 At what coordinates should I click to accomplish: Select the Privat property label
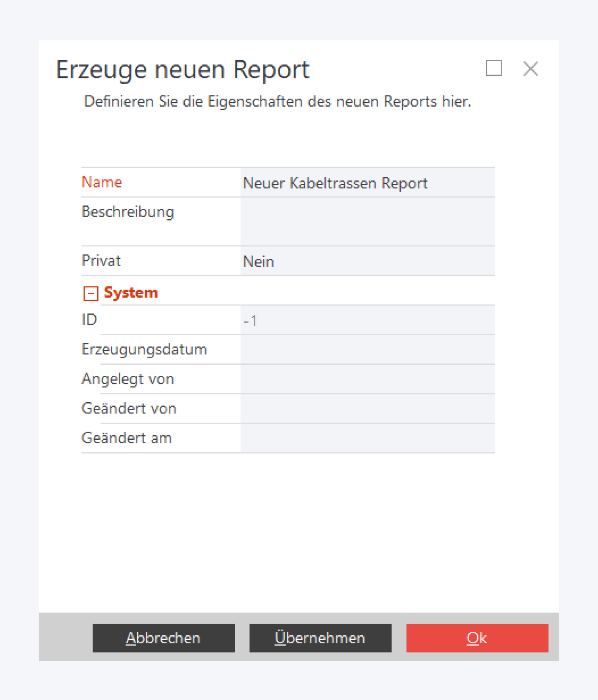[x=101, y=261]
